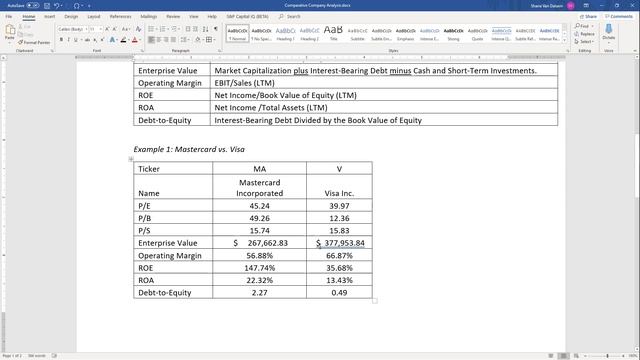The width and height of the screenshot is (640, 360).
Task: Increase paragraph indent
Action: pos(196,29)
